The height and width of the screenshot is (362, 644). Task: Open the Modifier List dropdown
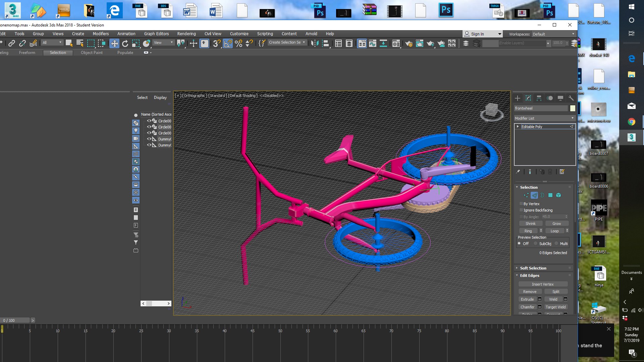point(545,118)
